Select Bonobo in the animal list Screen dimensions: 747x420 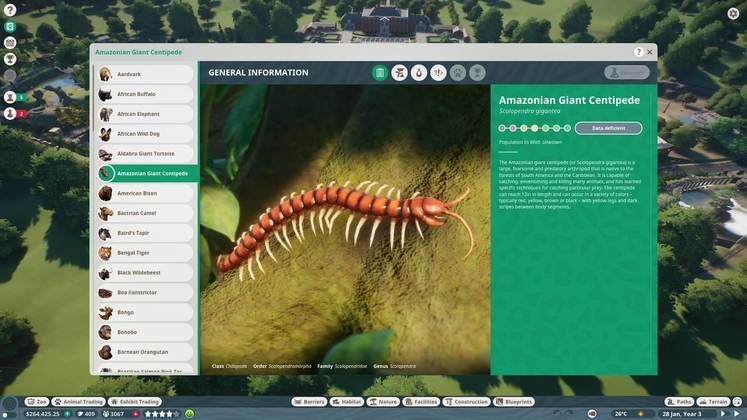click(145, 332)
